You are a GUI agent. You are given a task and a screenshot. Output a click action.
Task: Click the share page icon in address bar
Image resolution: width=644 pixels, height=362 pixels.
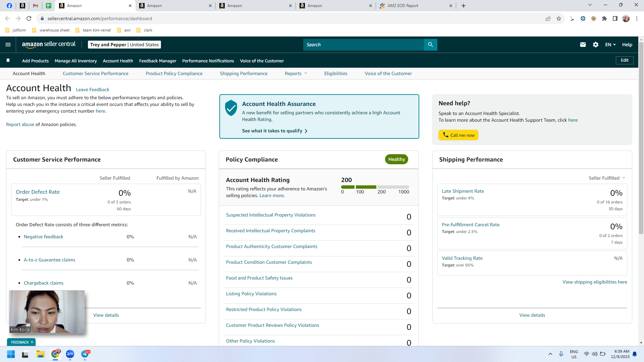tap(548, 18)
